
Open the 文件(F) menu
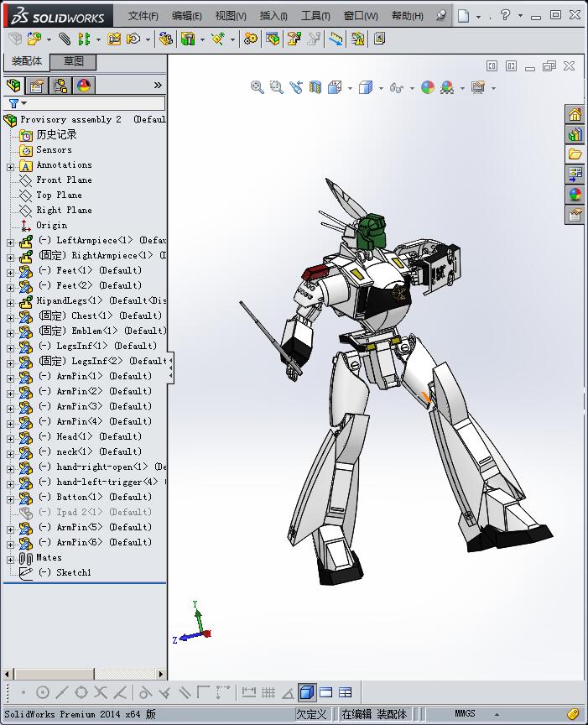click(143, 16)
